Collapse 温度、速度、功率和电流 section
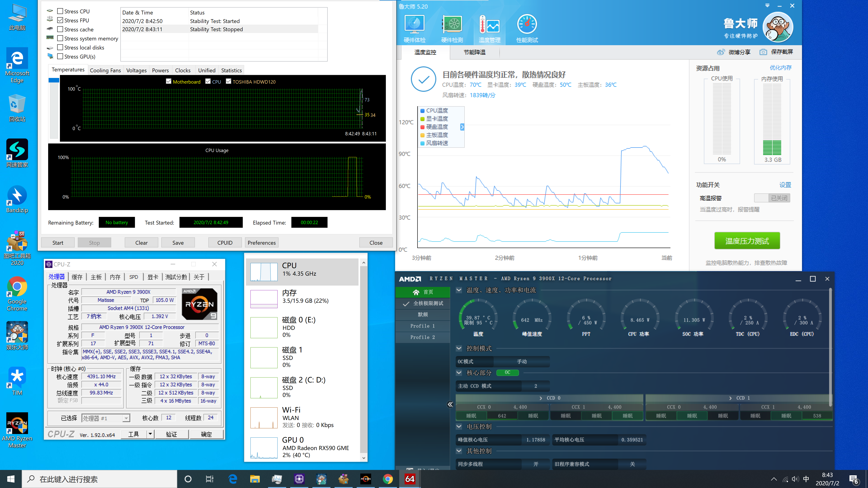 pos(459,290)
